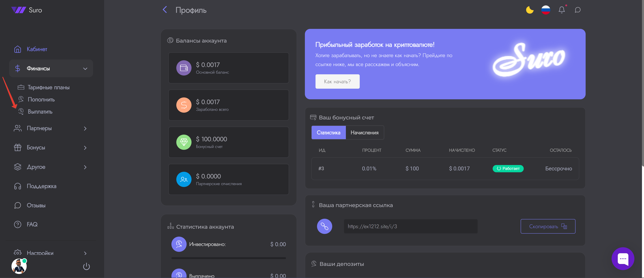Click the Настройки gear icon
This screenshot has height=278, width=644.
(18, 252)
